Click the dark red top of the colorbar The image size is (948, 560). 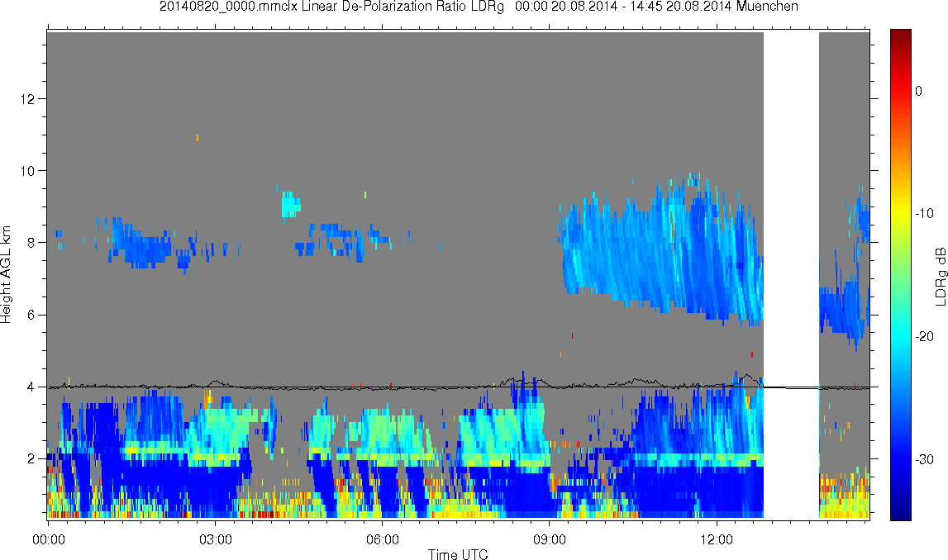pyautogui.click(x=900, y=36)
